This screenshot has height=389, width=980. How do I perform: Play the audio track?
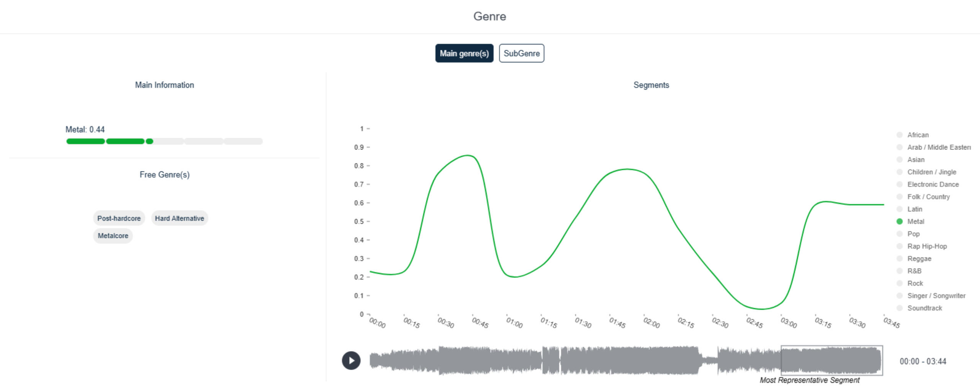pos(351,361)
